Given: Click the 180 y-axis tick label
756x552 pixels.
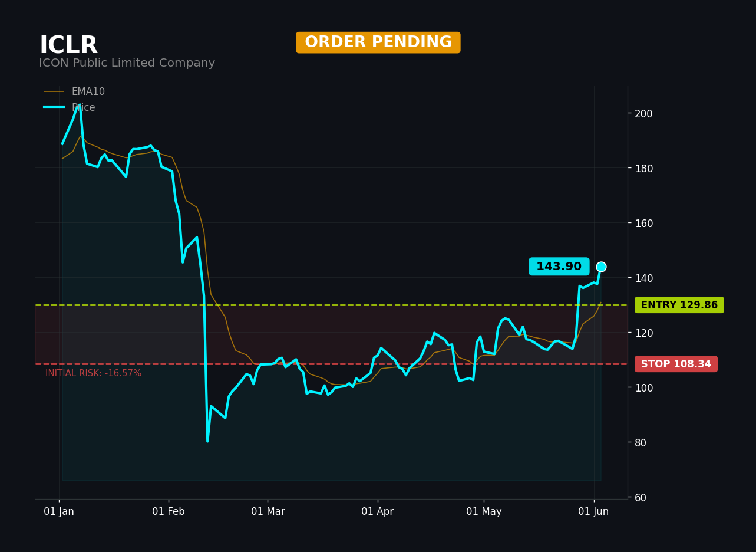Looking at the screenshot, I should tap(643, 168).
